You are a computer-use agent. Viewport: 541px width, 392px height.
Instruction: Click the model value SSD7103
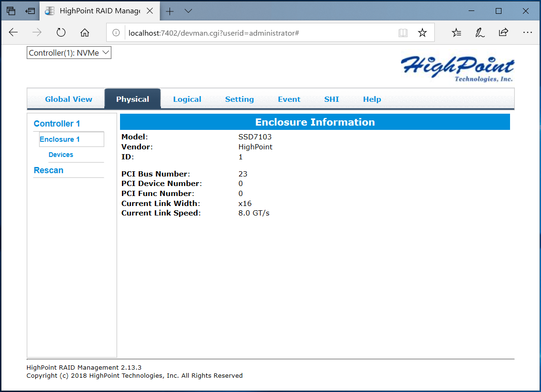pyautogui.click(x=255, y=137)
